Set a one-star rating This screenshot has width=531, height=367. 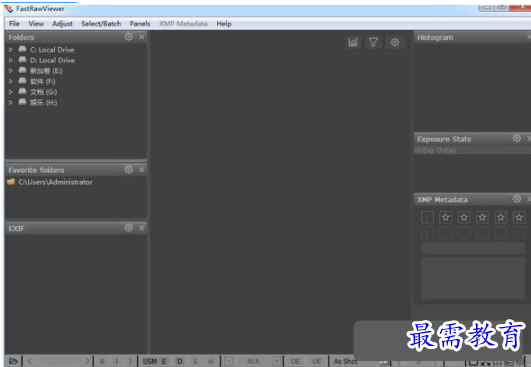coord(446,217)
